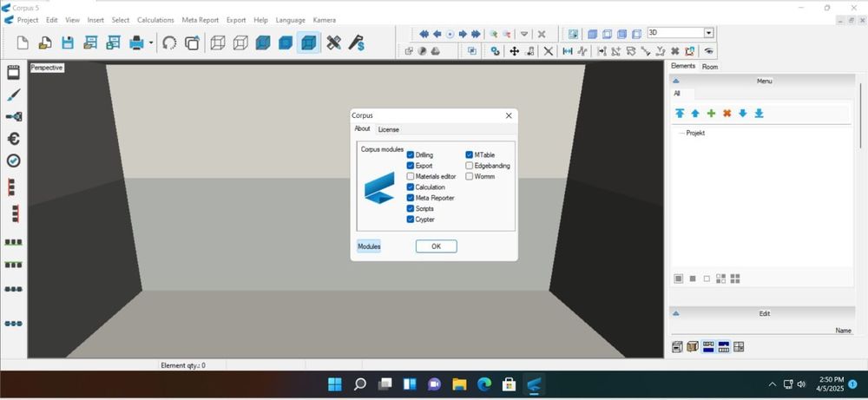The height and width of the screenshot is (400, 868).
Task: Click the ruler and pencil tools icon
Action: point(333,43)
